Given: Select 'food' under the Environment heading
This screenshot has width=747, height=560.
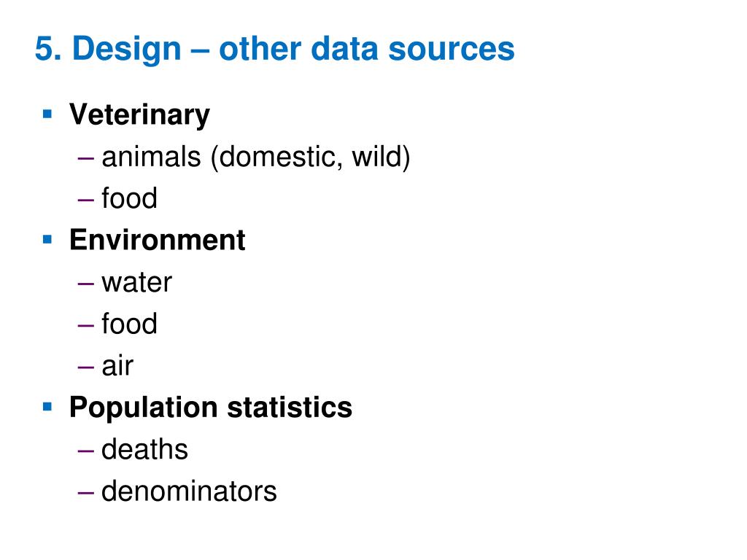Looking at the screenshot, I should [130, 324].
